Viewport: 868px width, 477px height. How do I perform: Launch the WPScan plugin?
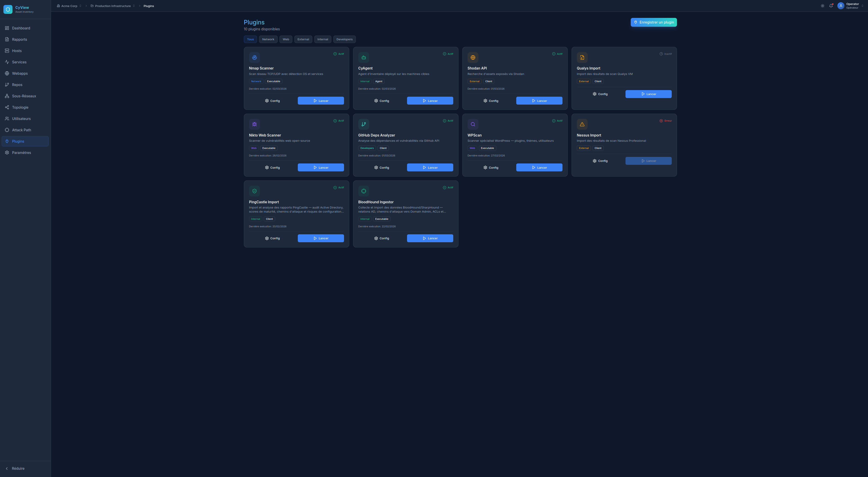pos(539,168)
